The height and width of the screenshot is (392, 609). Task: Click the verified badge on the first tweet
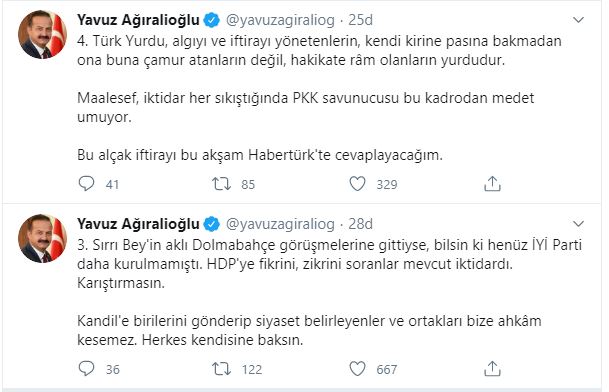point(212,20)
